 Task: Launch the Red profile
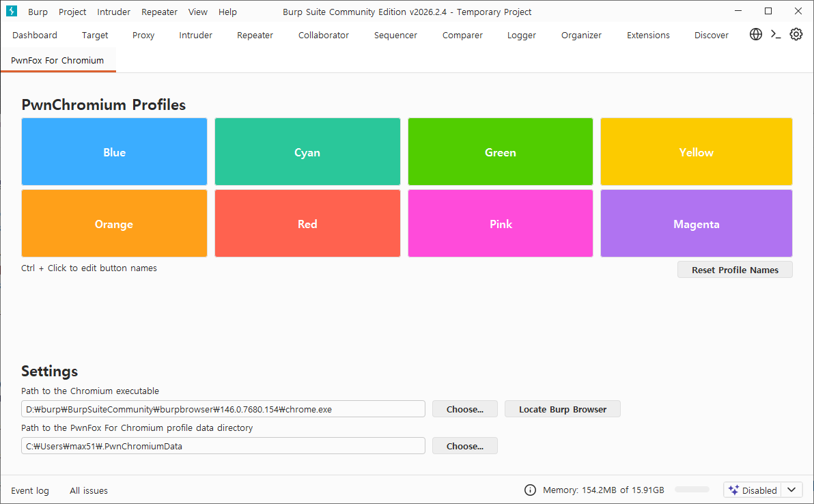click(307, 223)
